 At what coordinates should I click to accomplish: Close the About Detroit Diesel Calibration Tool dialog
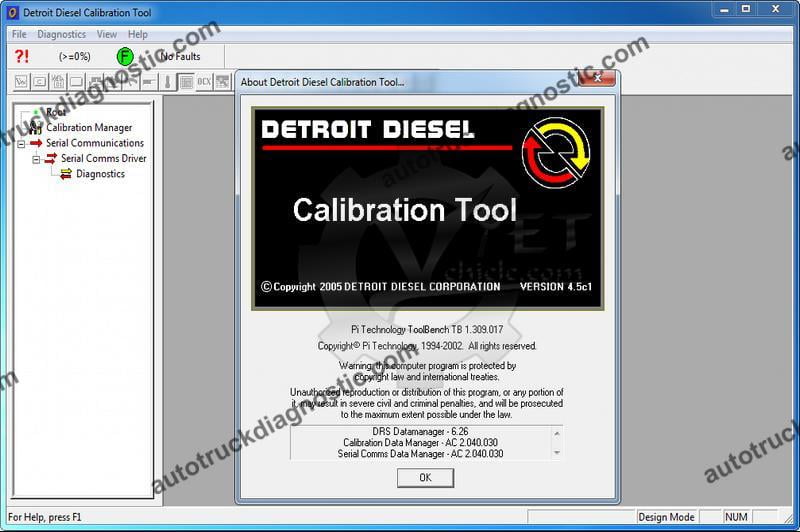pos(597,78)
